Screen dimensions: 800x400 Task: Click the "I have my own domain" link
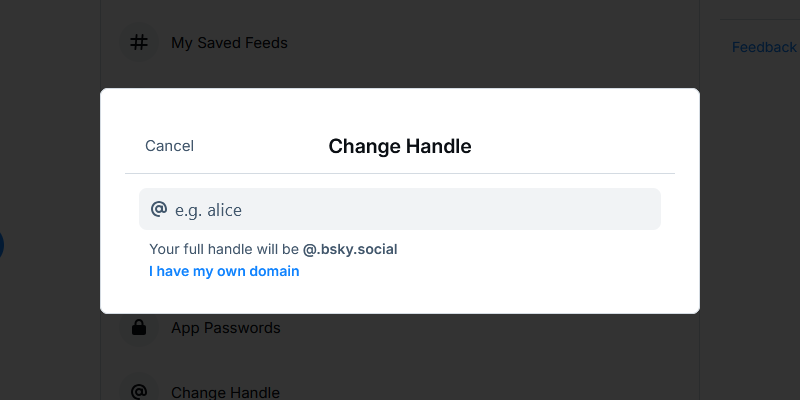pyautogui.click(x=224, y=271)
